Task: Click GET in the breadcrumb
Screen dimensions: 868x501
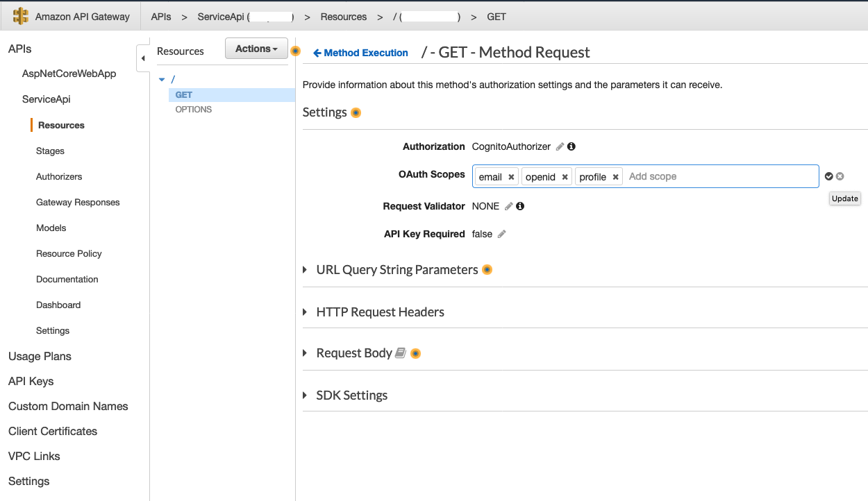Action: 496,17
